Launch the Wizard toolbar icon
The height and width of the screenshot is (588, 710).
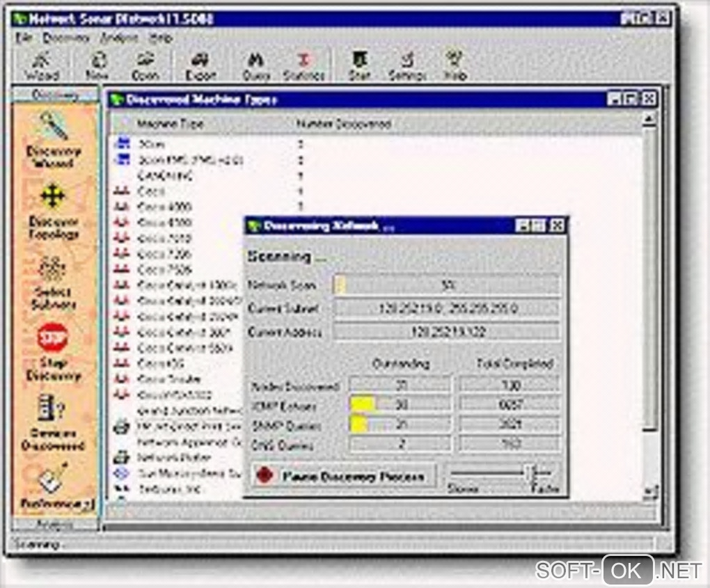[x=42, y=66]
